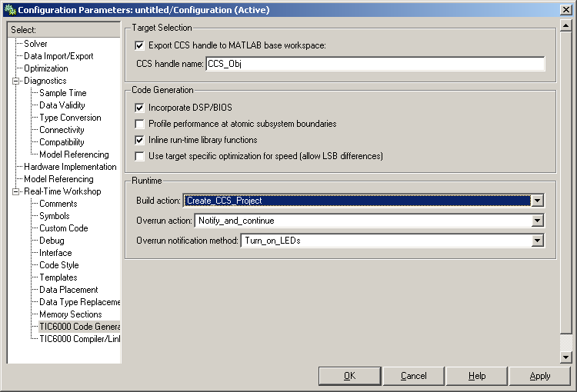Select TIC6000 Compiler/Linker item
This screenshot has height=392, width=577.
[79, 339]
